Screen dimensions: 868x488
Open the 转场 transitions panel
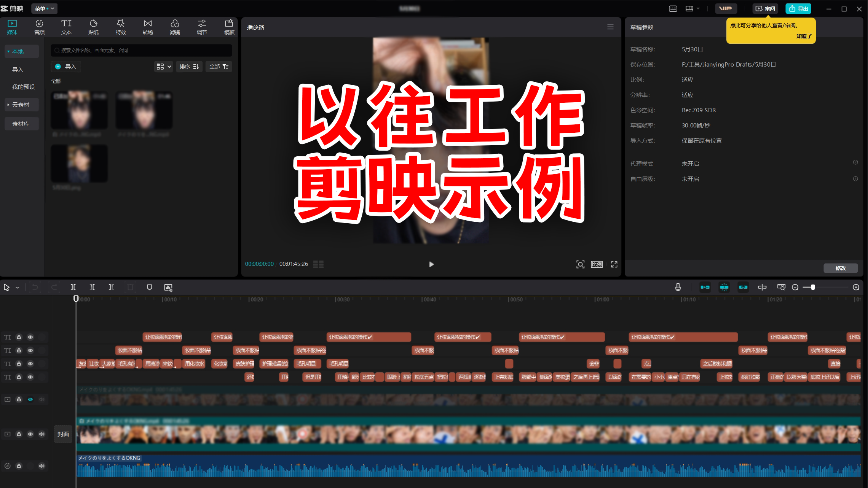(x=148, y=27)
